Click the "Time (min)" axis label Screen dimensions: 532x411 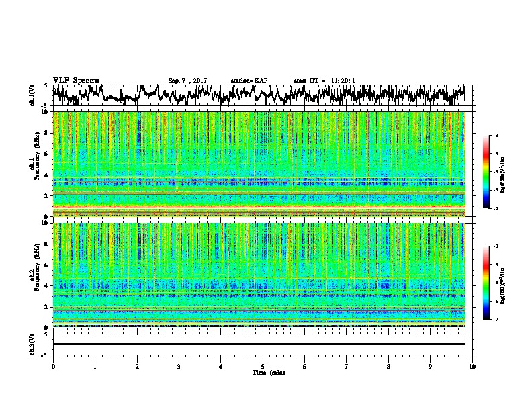269,373
